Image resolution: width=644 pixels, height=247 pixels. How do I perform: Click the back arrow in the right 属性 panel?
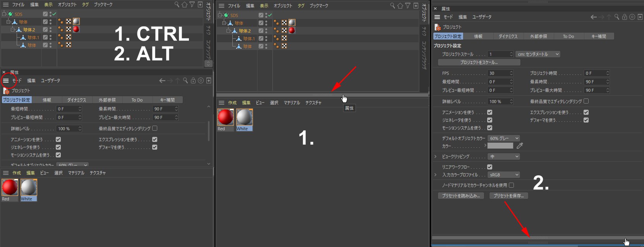coord(593,17)
